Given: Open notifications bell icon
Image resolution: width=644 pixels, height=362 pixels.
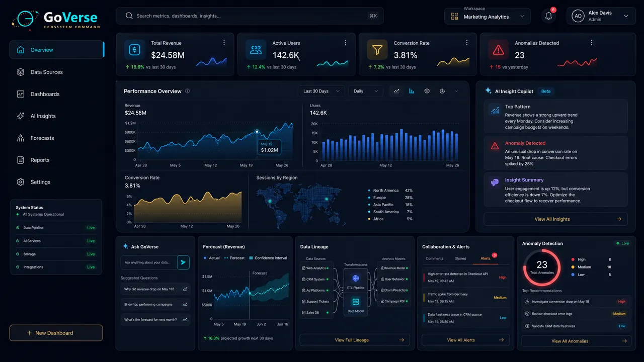Looking at the screenshot, I should [548, 16].
